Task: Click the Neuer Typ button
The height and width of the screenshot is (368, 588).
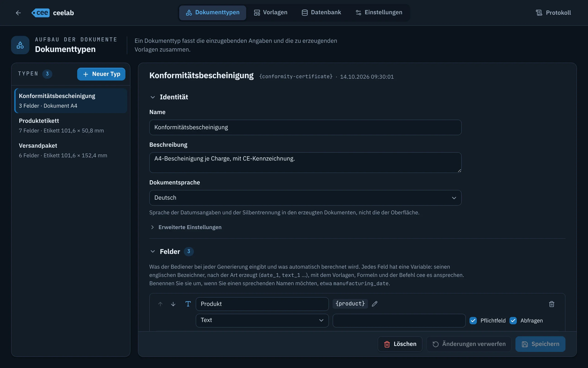Action: tap(101, 74)
